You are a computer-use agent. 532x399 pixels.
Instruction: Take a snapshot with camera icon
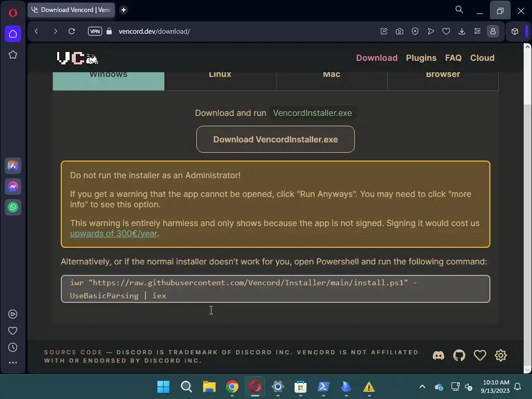point(400,31)
